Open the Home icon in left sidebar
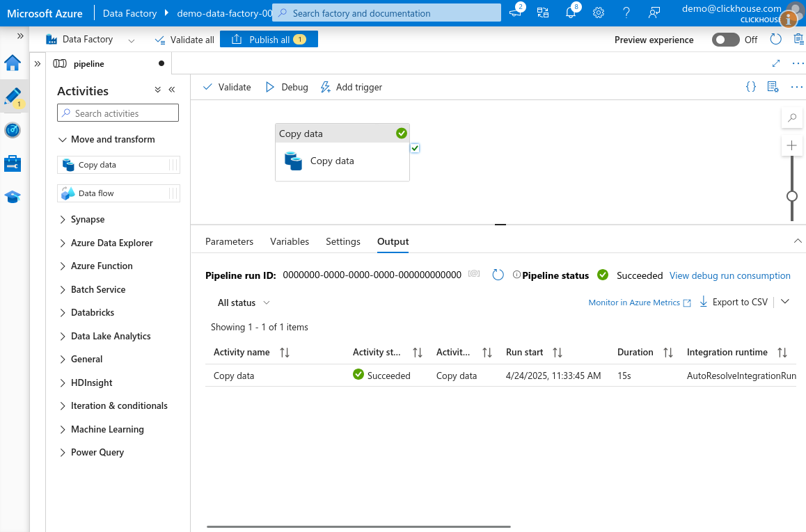The width and height of the screenshot is (806, 532). (13, 64)
